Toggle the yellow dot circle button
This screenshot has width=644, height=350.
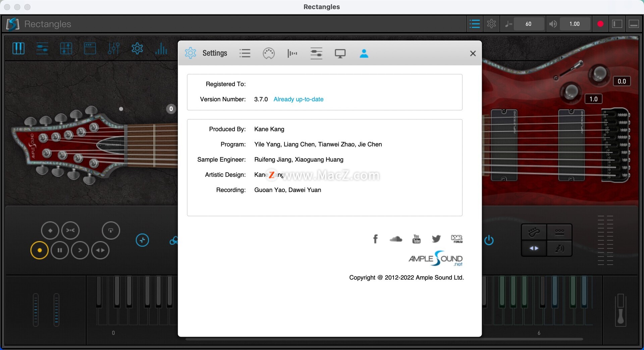(39, 250)
